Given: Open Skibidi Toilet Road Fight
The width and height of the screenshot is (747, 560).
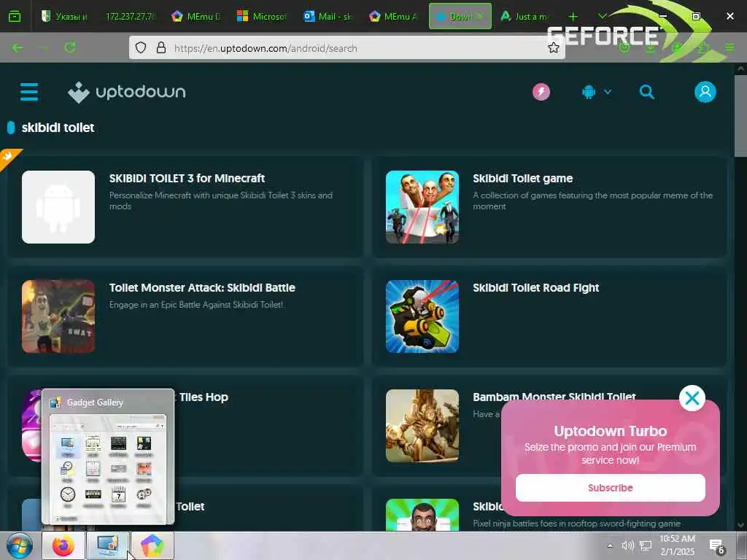Looking at the screenshot, I should [x=536, y=288].
